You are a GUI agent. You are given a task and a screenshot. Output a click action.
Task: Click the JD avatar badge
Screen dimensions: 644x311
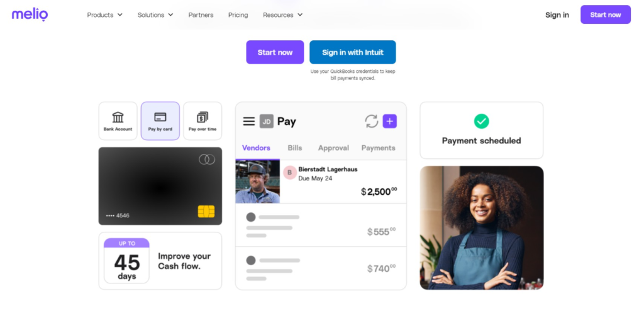[x=267, y=121]
